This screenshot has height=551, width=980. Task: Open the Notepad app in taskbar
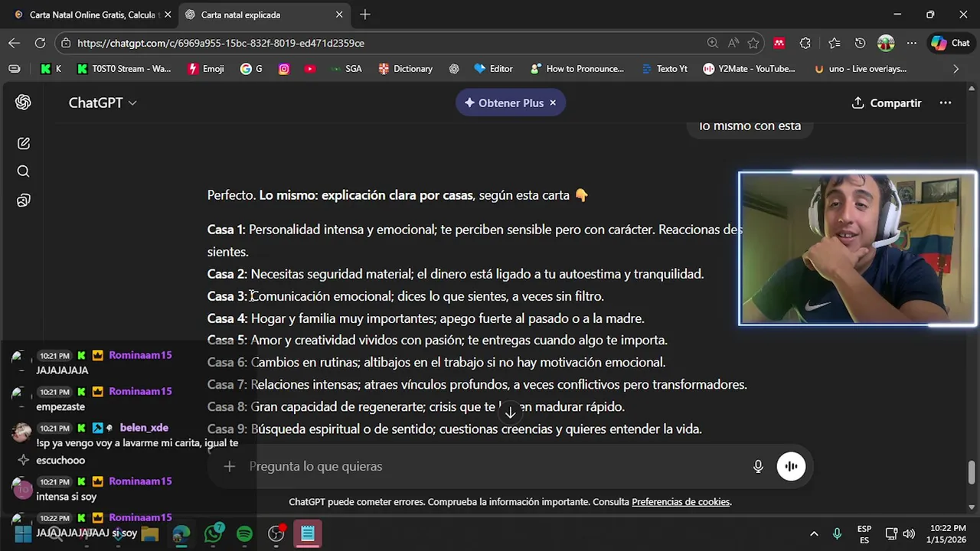308,533
